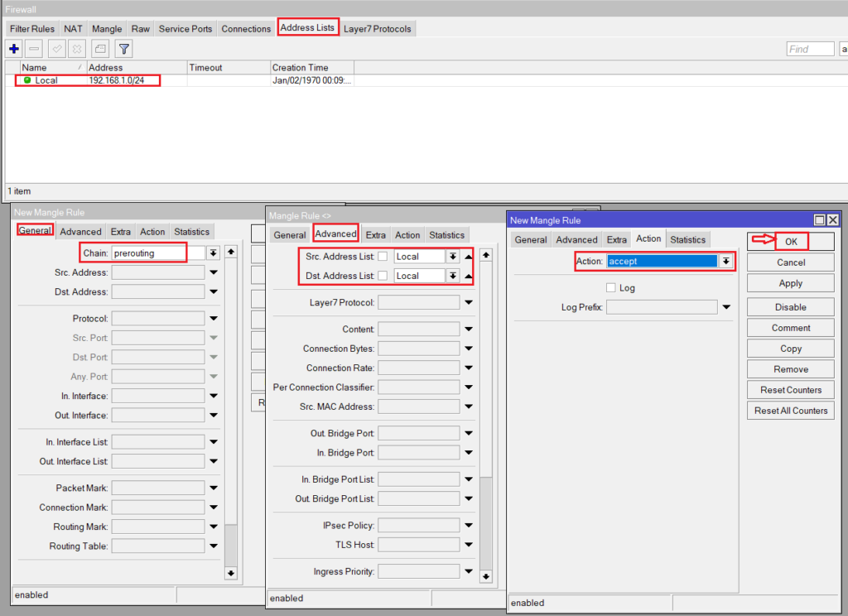Click the checkmark Enable icon in toolbar
848x616 pixels.
tap(57, 49)
